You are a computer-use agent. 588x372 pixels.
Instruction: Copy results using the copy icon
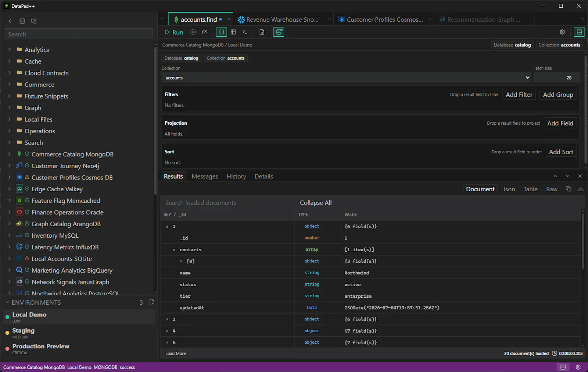point(569,189)
